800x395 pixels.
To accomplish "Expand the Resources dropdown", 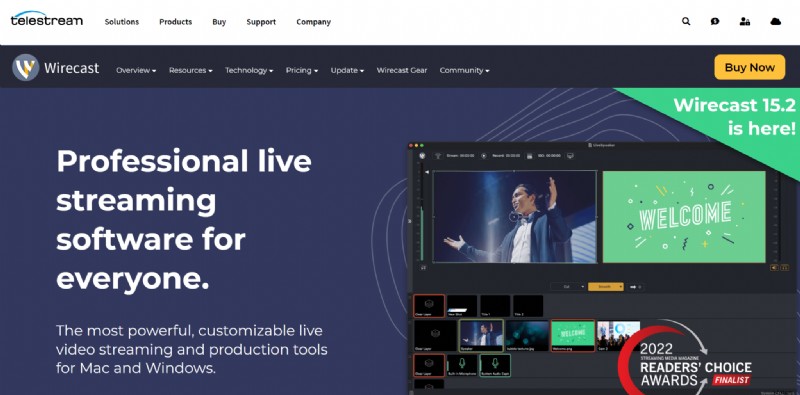I will (x=190, y=70).
